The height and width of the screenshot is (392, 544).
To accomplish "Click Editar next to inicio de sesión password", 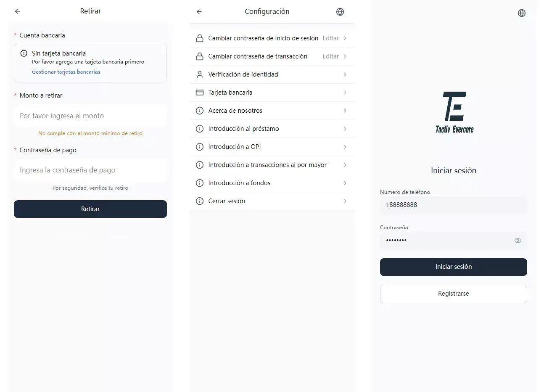I will 330,38.
